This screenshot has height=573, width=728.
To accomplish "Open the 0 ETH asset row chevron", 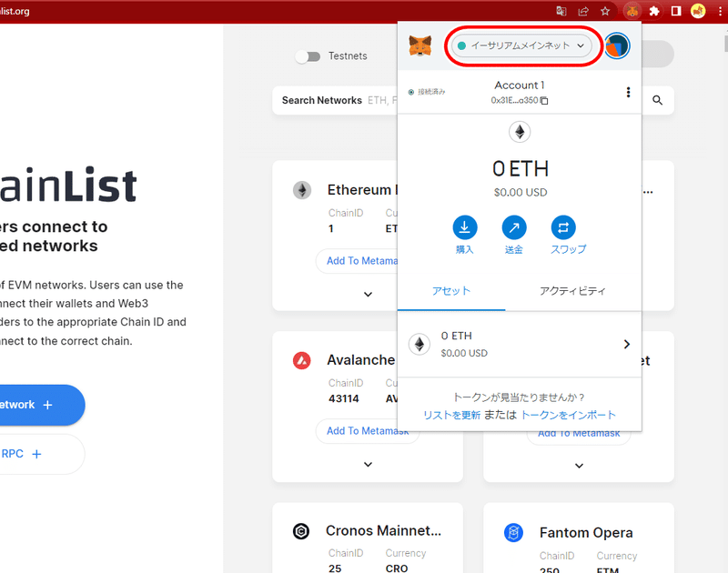I will [626, 345].
